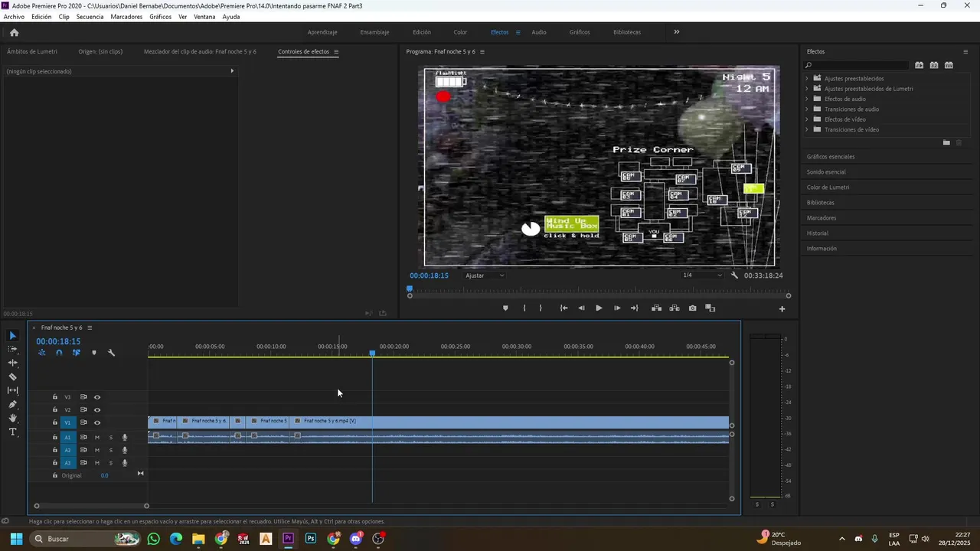Click timeline playhead timecode 00:00:18:15
The height and width of the screenshot is (551, 980).
click(58, 341)
